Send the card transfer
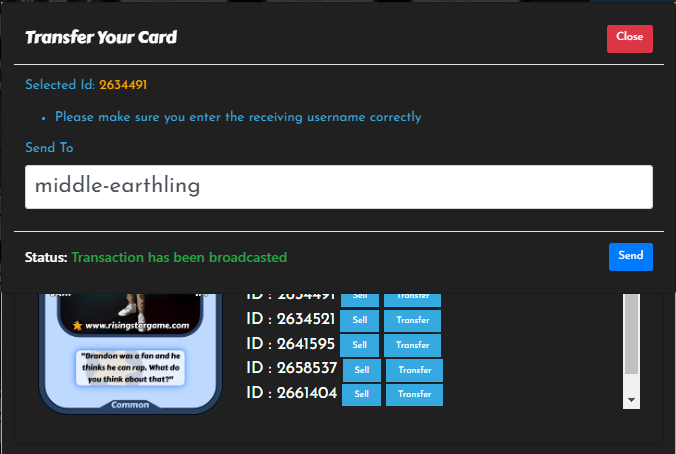 point(630,257)
